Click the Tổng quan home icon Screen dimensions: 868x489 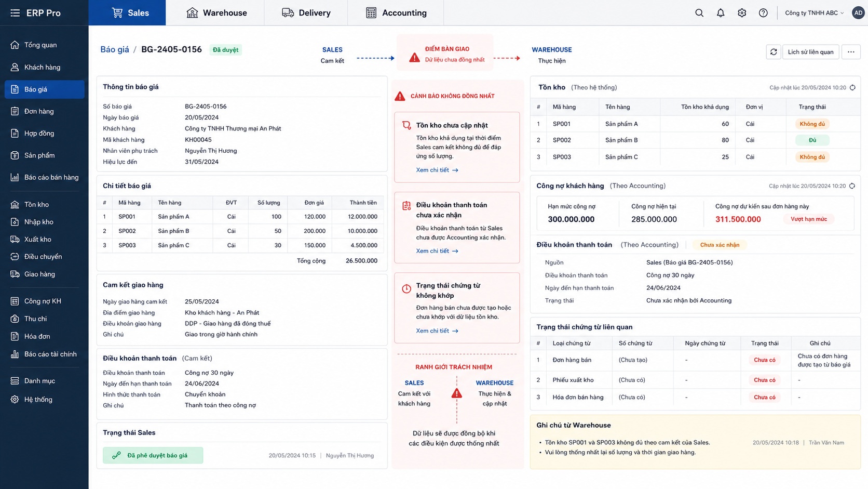tap(15, 45)
